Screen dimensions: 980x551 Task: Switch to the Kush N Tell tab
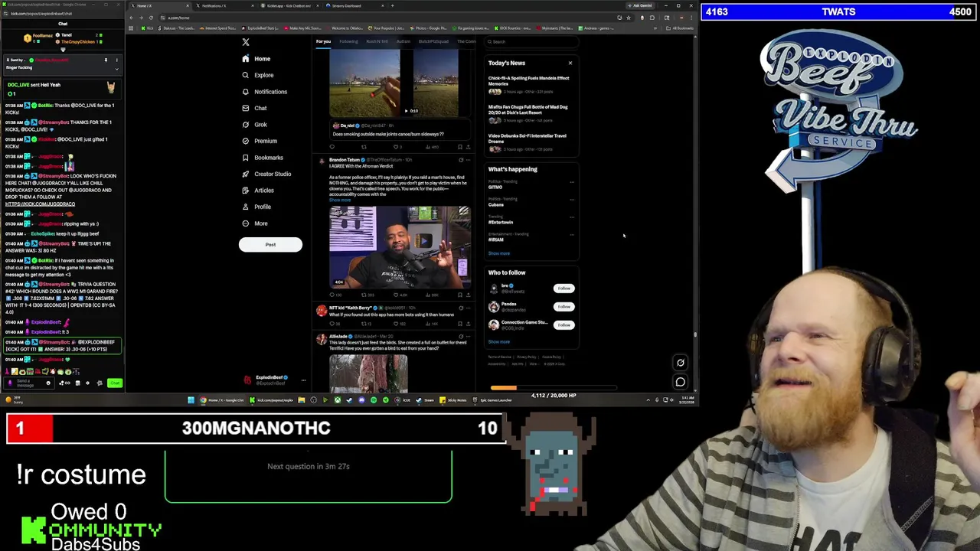tap(377, 41)
